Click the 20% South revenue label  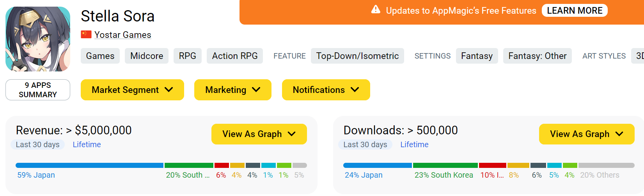tap(188, 175)
